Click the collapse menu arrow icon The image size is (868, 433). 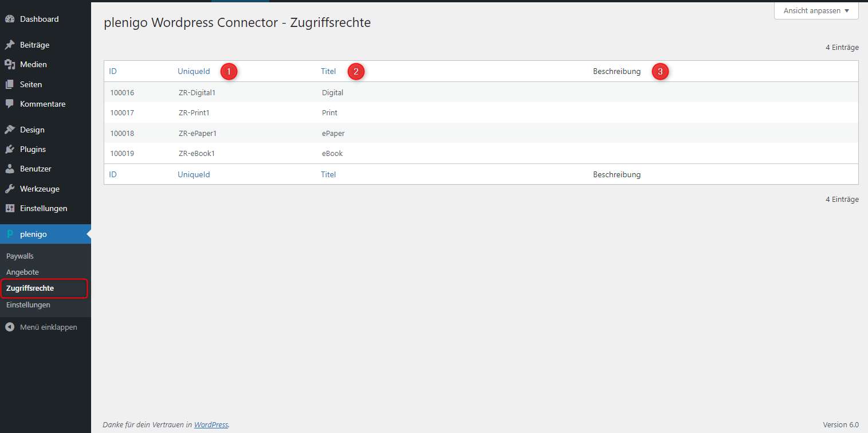10,327
